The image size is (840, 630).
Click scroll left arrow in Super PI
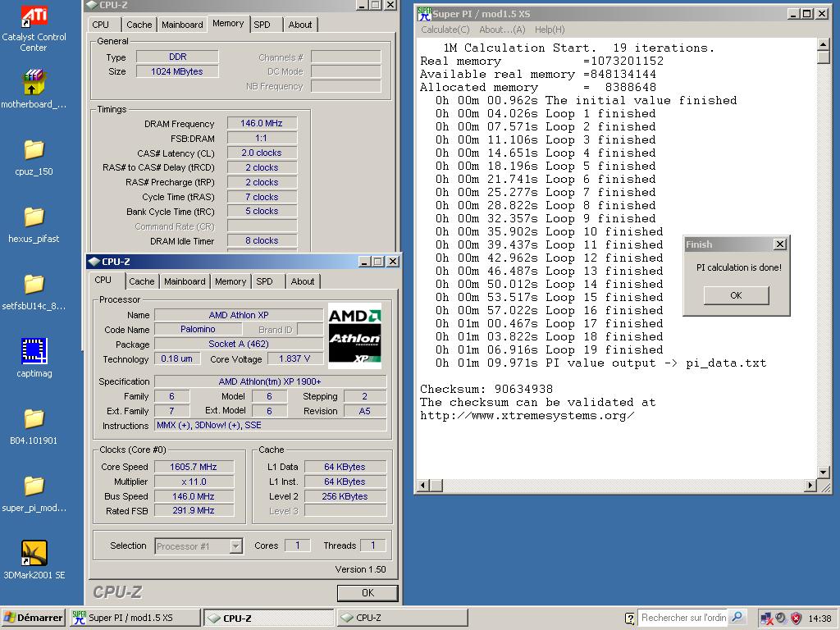click(x=423, y=486)
